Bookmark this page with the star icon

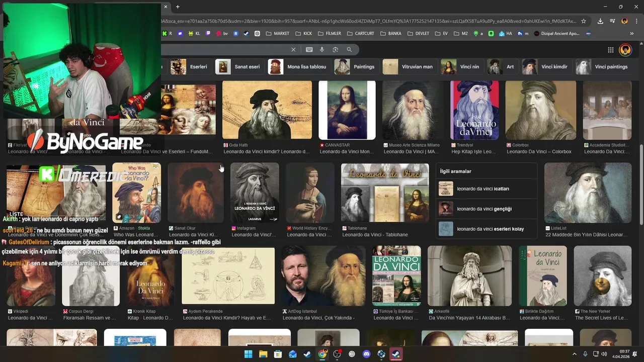tap(584, 21)
